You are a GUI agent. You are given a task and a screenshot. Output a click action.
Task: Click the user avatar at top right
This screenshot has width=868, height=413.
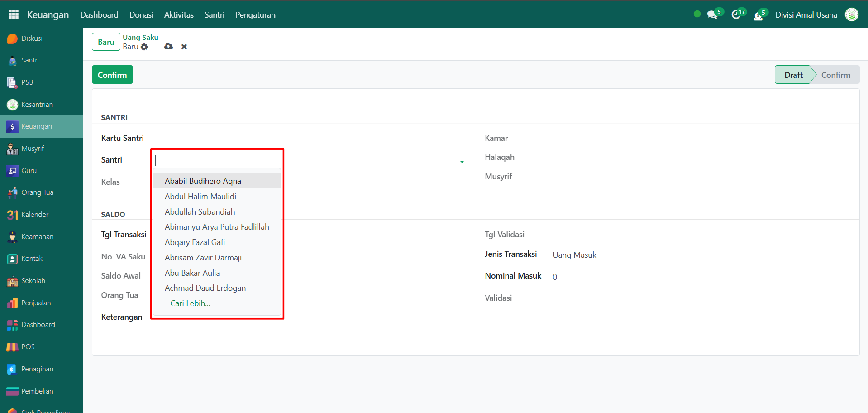pos(851,14)
